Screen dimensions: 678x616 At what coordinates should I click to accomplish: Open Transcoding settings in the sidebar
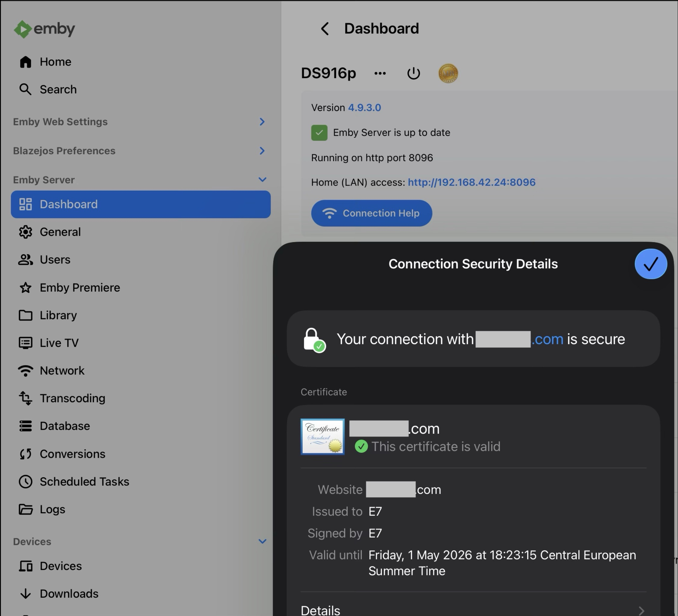pos(72,398)
